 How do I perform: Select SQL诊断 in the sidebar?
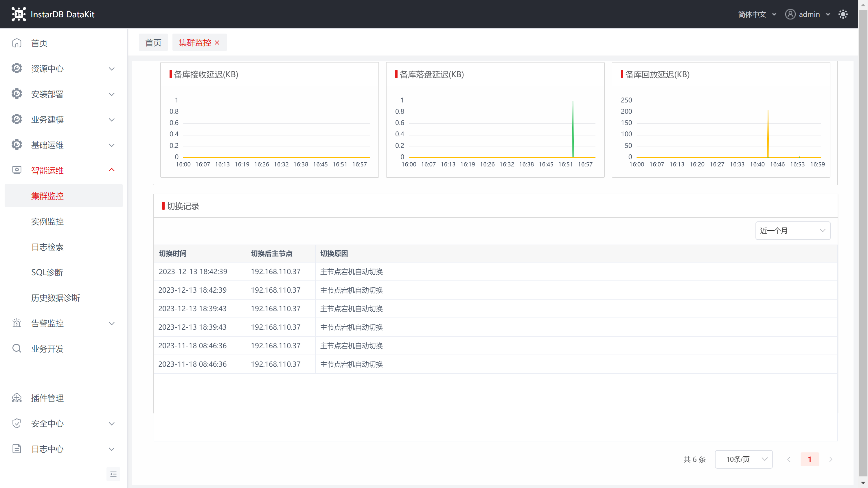64,272
